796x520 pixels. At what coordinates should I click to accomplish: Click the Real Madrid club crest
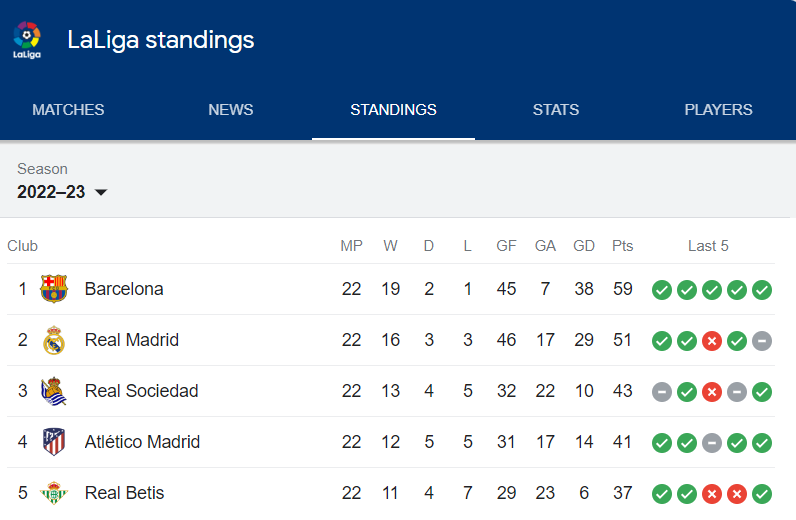coord(54,340)
